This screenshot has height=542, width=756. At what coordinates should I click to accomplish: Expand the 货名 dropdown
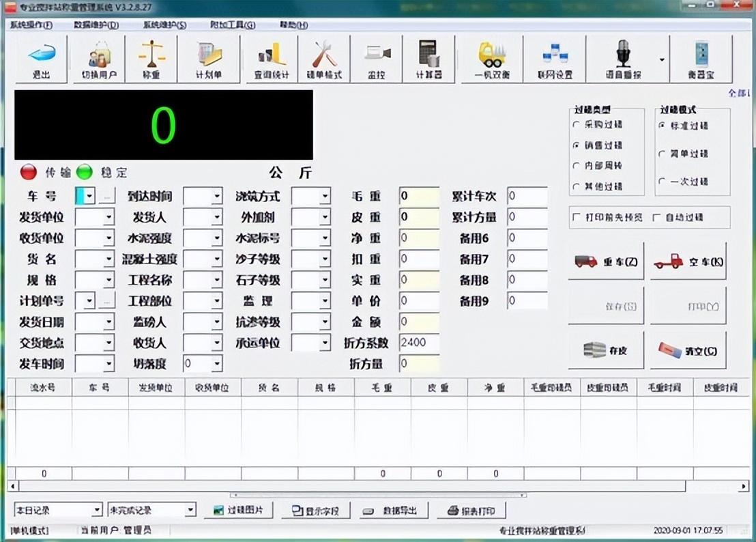pos(109,259)
